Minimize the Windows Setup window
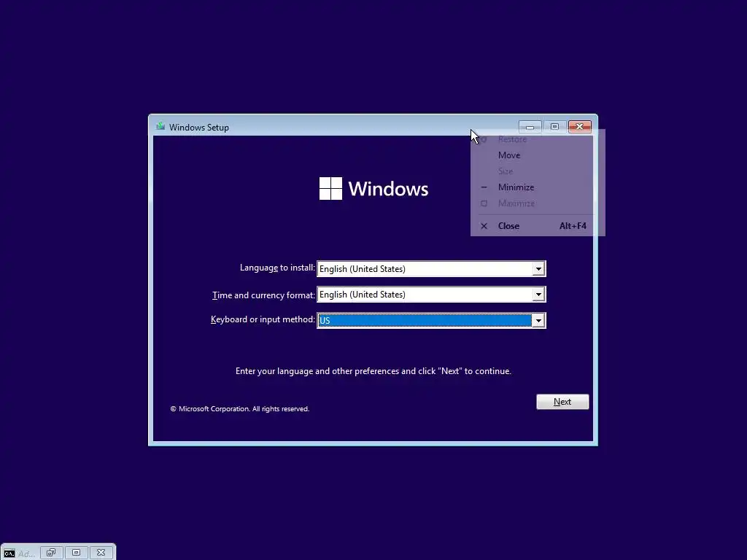The image size is (747, 560). click(530, 127)
